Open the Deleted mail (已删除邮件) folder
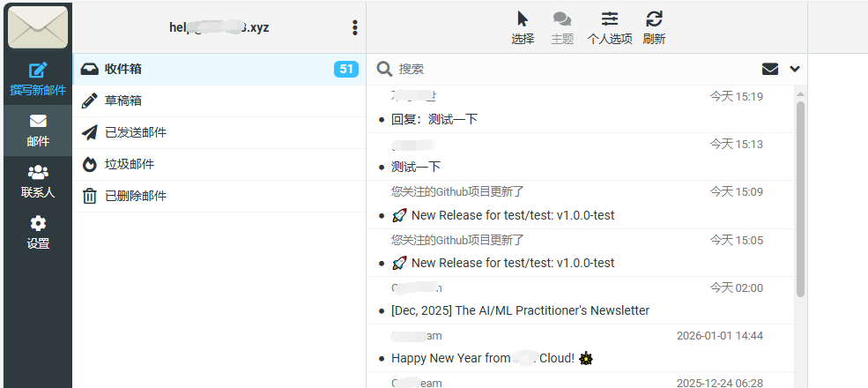Image resolution: width=868 pixels, height=388 pixels. coord(135,196)
